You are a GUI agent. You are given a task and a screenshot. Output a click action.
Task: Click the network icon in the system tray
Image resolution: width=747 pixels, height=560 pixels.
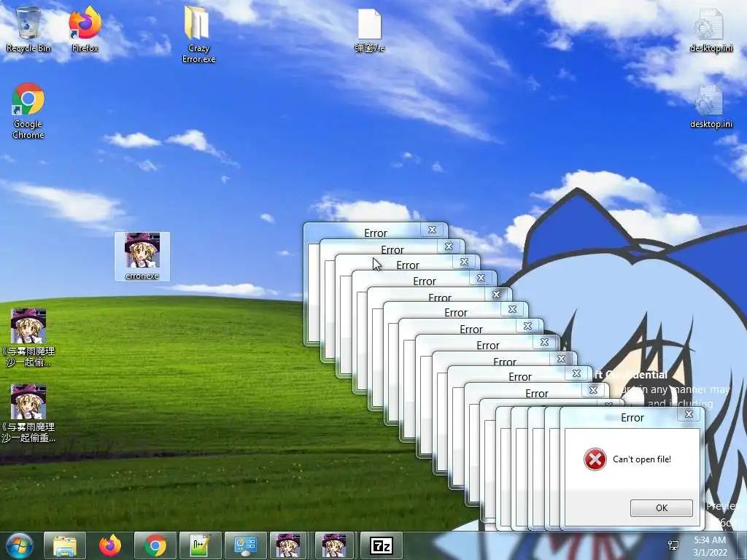(673, 545)
